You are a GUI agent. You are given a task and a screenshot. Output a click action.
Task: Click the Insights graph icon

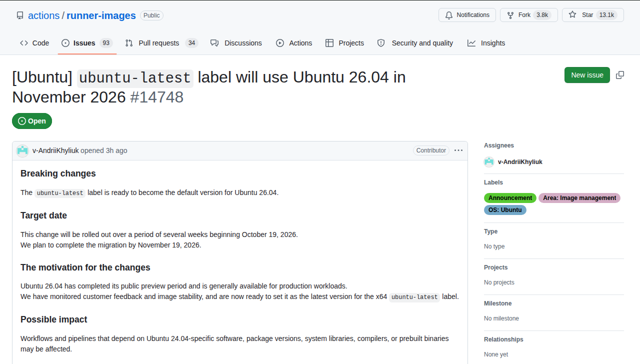[471, 43]
